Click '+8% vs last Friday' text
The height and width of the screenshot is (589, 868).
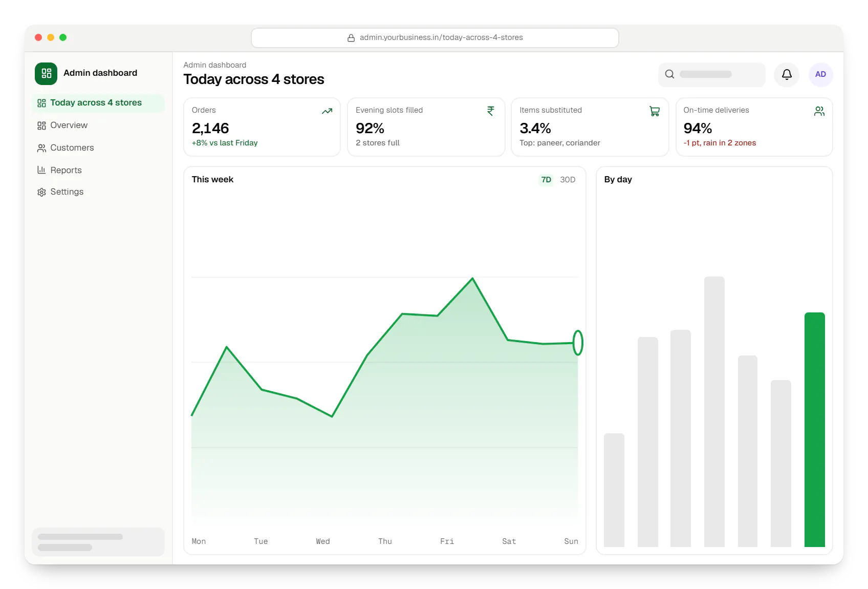pos(225,143)
